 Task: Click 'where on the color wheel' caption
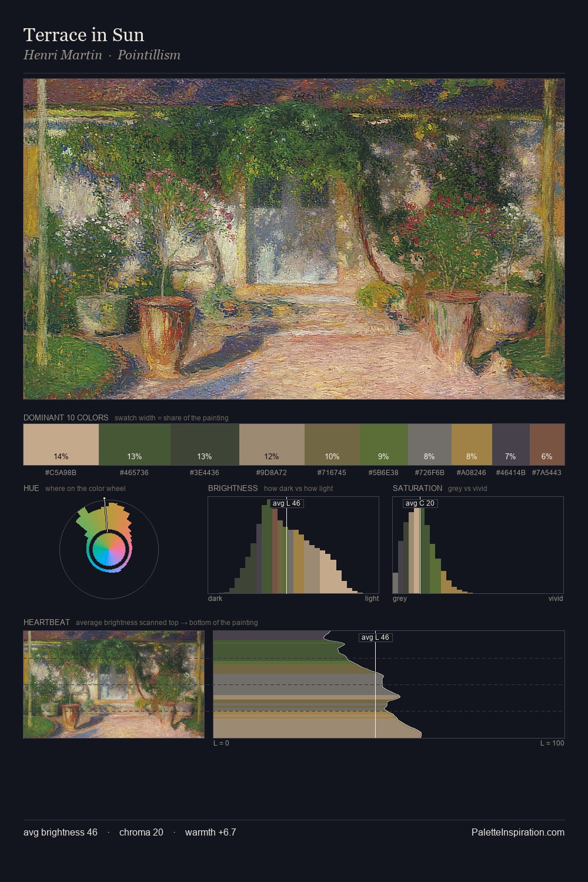(x=85, y=489)
